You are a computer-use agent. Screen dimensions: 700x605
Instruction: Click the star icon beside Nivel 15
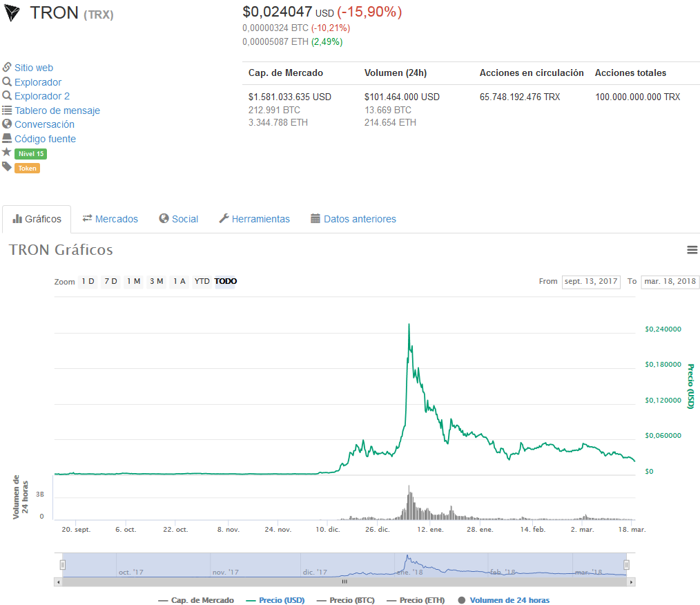tap(7, 152)
